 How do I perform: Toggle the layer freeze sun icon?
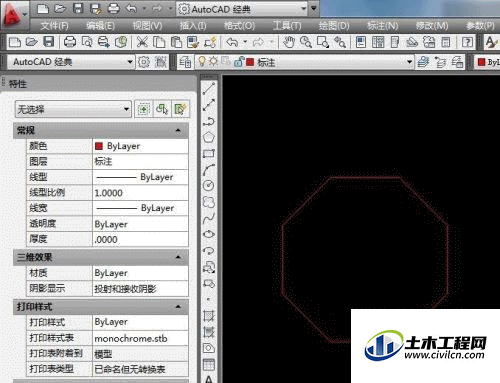click(x=213, y=61)
